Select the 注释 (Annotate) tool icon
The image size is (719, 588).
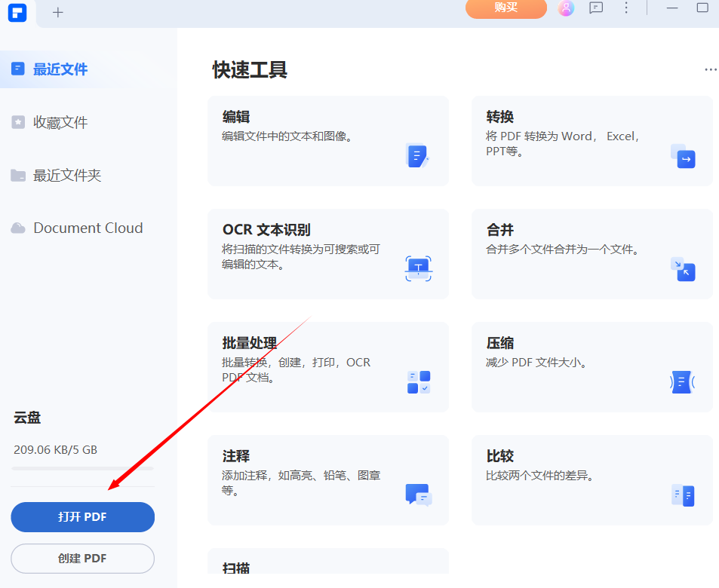[417, 495]
